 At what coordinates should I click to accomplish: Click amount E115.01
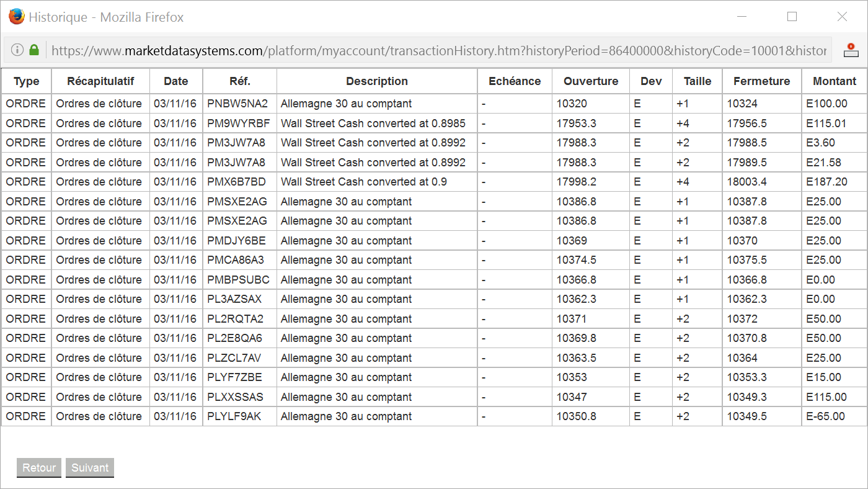tap(826, 123)
